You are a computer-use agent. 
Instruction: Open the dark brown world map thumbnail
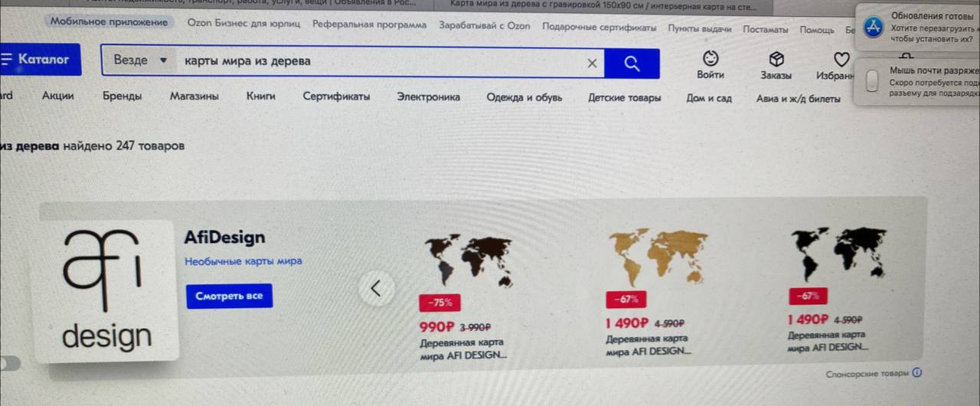pos(469,260)
